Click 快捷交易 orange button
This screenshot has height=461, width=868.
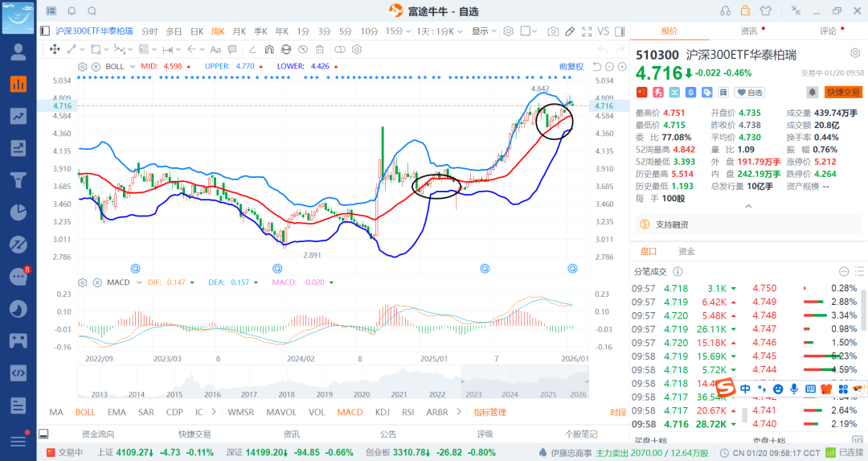pos(843,93)
